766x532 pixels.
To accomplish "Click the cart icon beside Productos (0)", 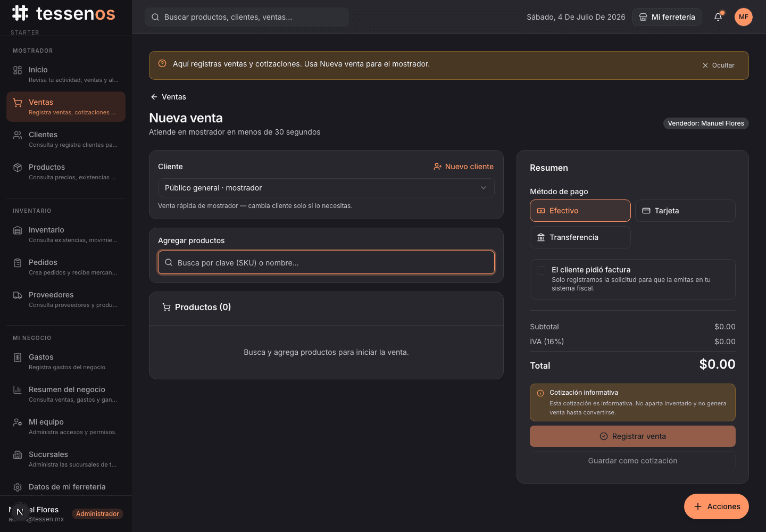I will (166, 307).
